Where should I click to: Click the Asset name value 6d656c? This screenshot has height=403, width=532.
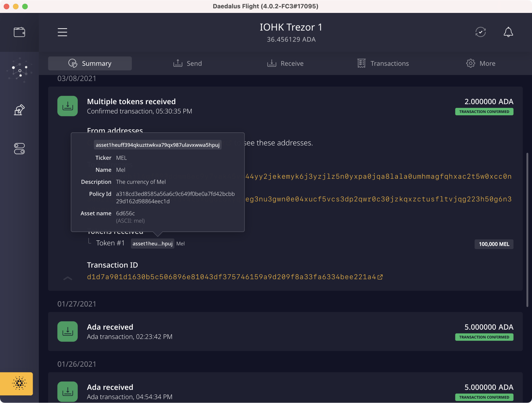pyautogui.click(x=125, y=213)
